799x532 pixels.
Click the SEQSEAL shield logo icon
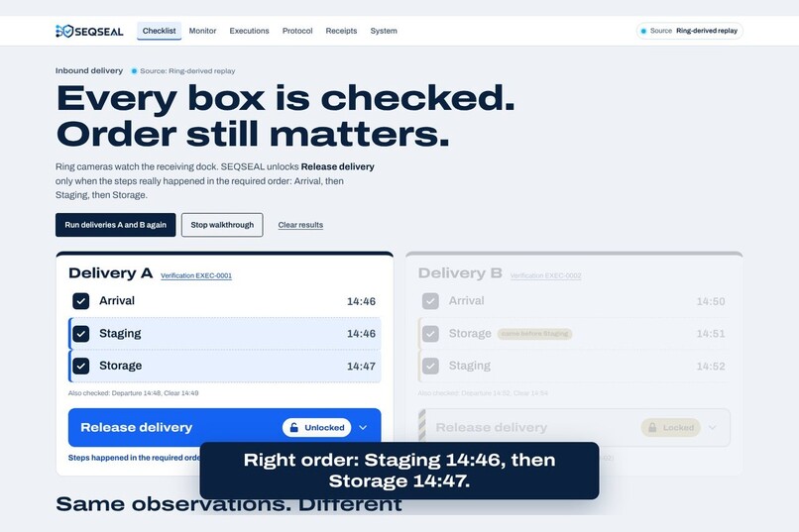(x=64, y=31)
